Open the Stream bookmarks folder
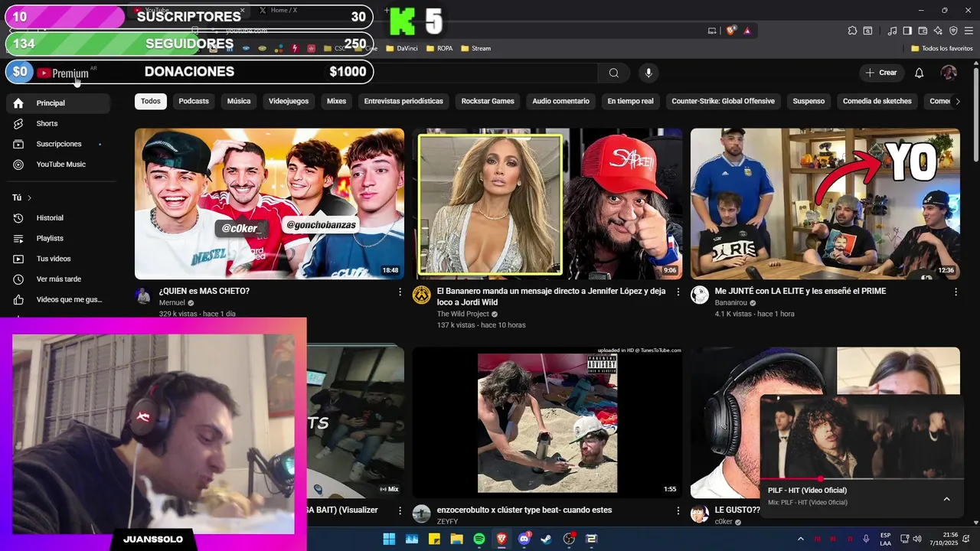 coord(475,48)
